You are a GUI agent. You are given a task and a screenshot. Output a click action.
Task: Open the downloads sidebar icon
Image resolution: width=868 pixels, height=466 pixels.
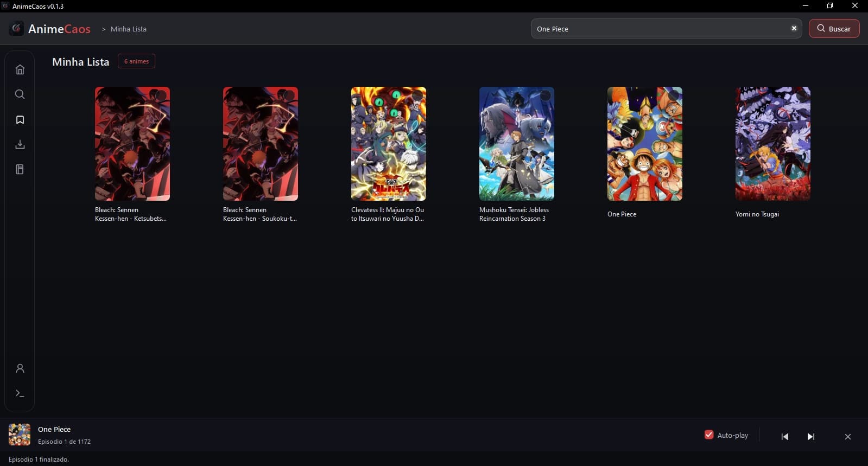pyautogui.click(x=20, y=144)
